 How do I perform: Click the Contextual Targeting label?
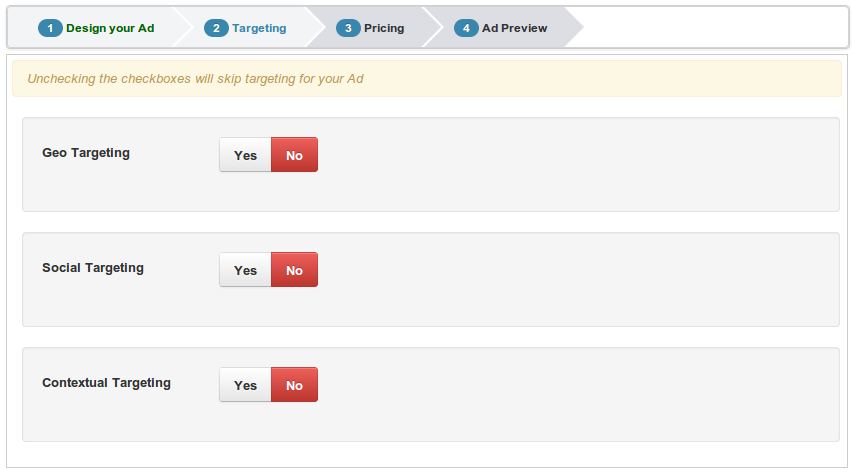tap(106, 383)
